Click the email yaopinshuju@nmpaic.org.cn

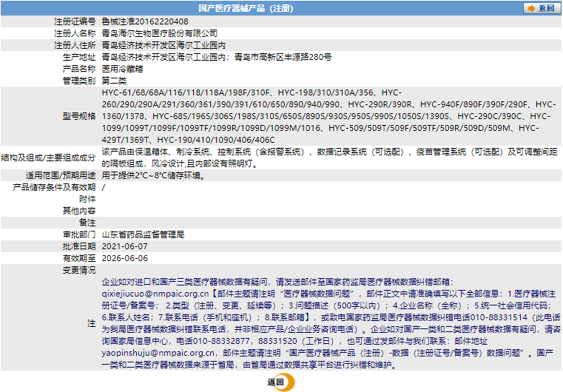click(158, 353)
